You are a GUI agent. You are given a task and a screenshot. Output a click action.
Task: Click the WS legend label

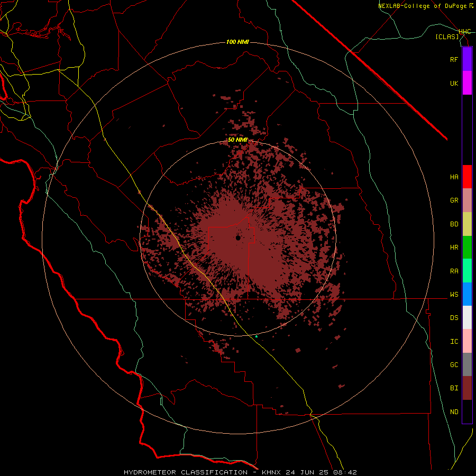coord(454,295)
